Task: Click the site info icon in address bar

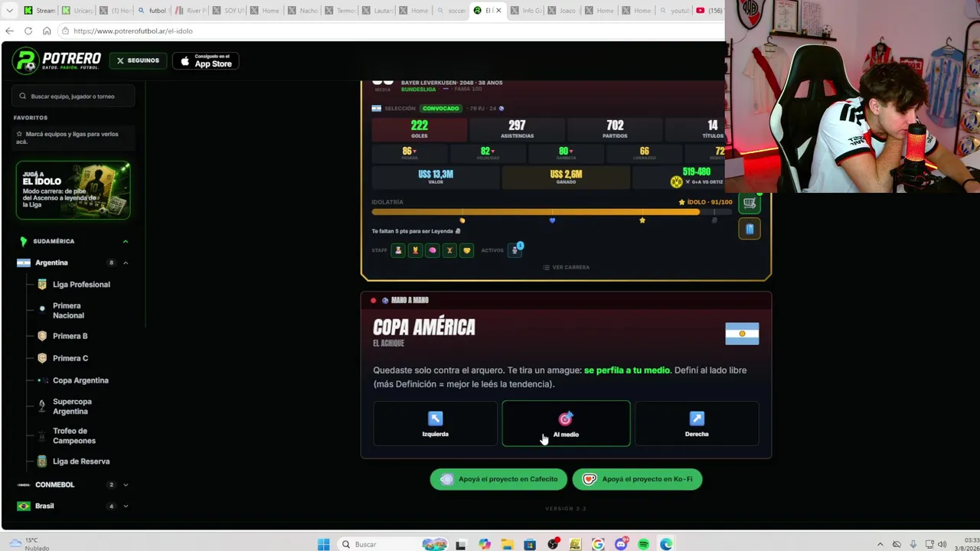Action: pos(66,31)
